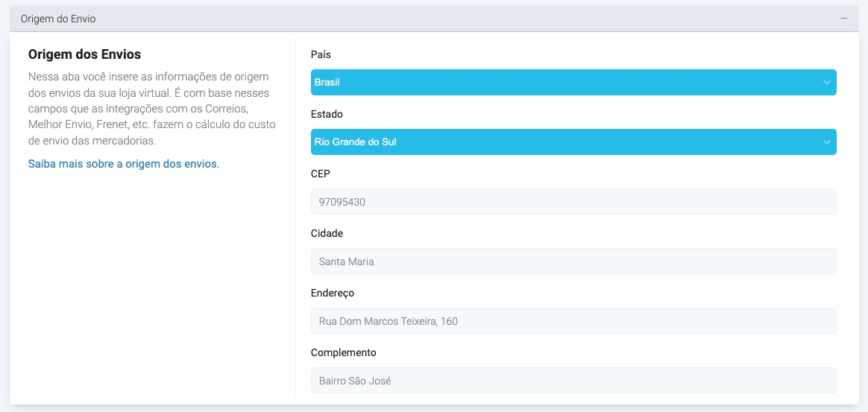This screenshot has height=412, width=868.
Task: Click the Cidade field label
Action: [327, 233]
